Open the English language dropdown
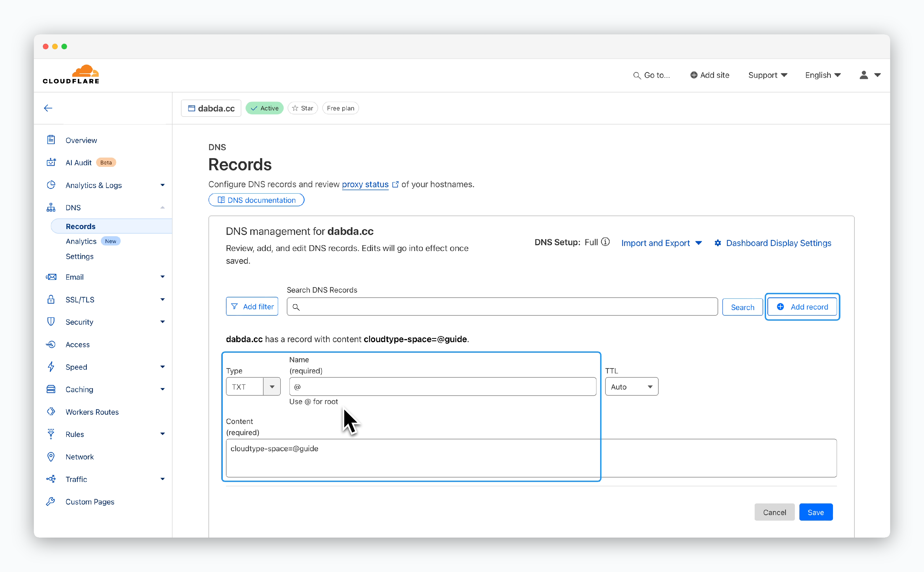The width and height of the screenshot is (924, 572). coord(823,75)
